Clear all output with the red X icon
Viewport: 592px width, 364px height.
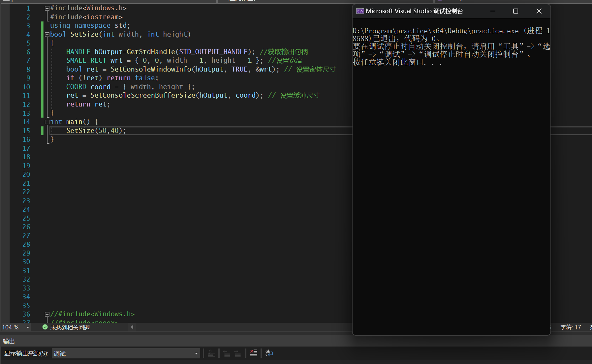pyautogui.click(x=253, y=353)
